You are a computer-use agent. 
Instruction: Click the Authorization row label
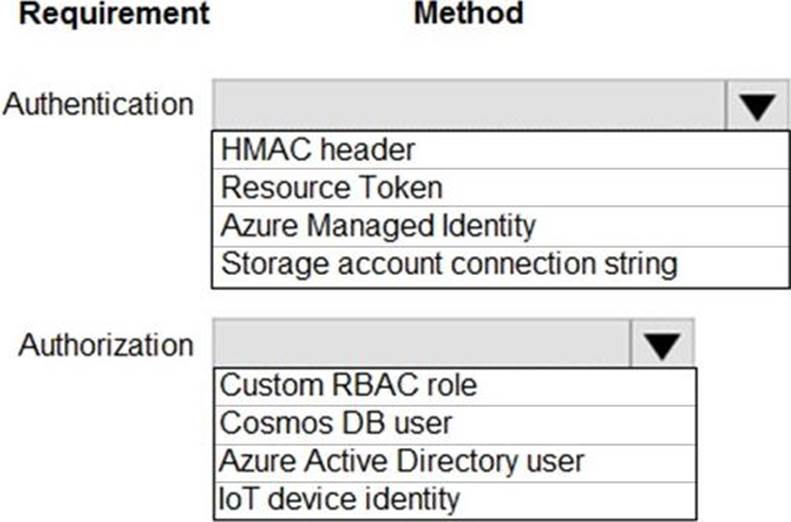click(x=106, y=345)
